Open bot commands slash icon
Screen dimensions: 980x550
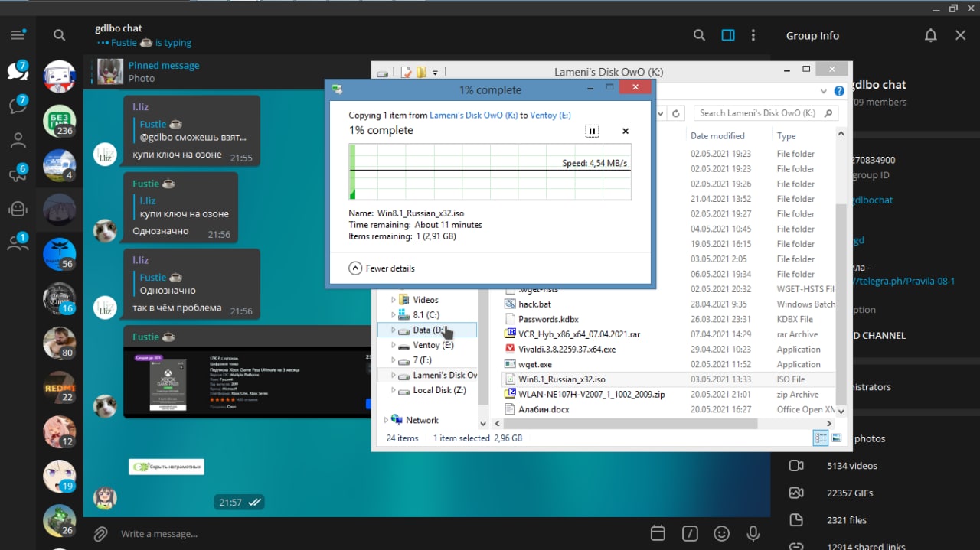pyautogui.click(x=690, y=533)
